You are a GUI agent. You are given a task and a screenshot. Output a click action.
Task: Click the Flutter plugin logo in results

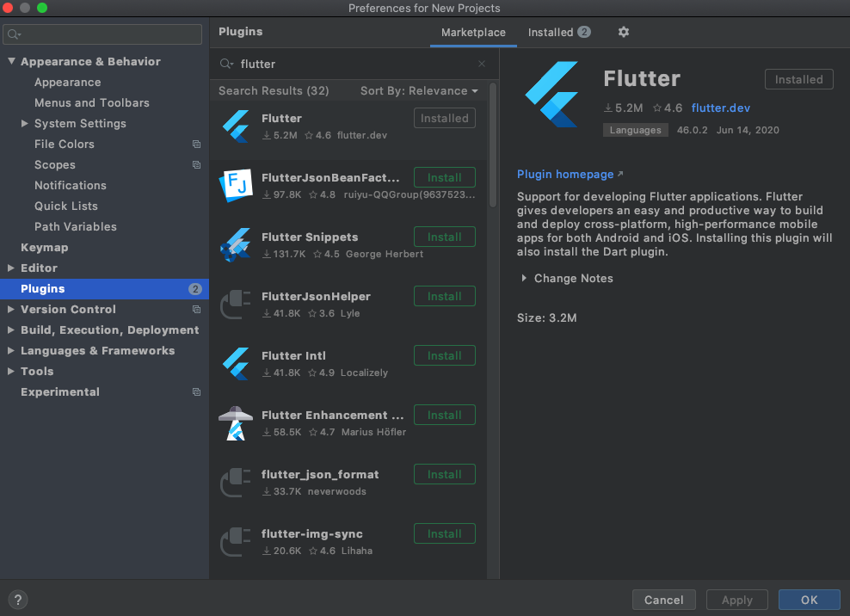coord(237,126)
